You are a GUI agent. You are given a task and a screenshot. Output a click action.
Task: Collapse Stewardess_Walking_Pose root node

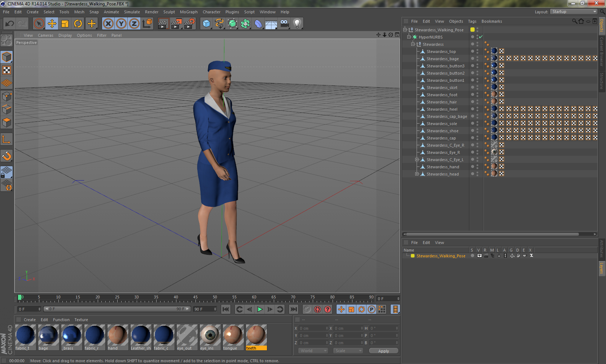point(405,30)
